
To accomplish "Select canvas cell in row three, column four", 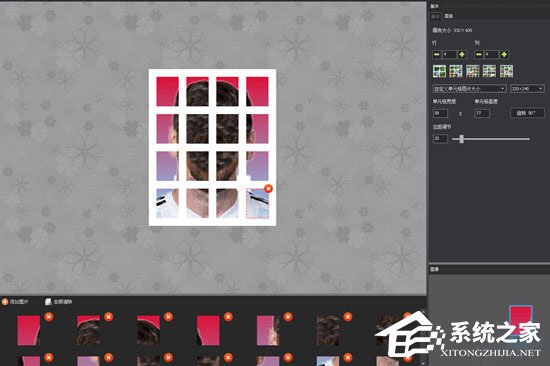I will click(x=257, y=166).
